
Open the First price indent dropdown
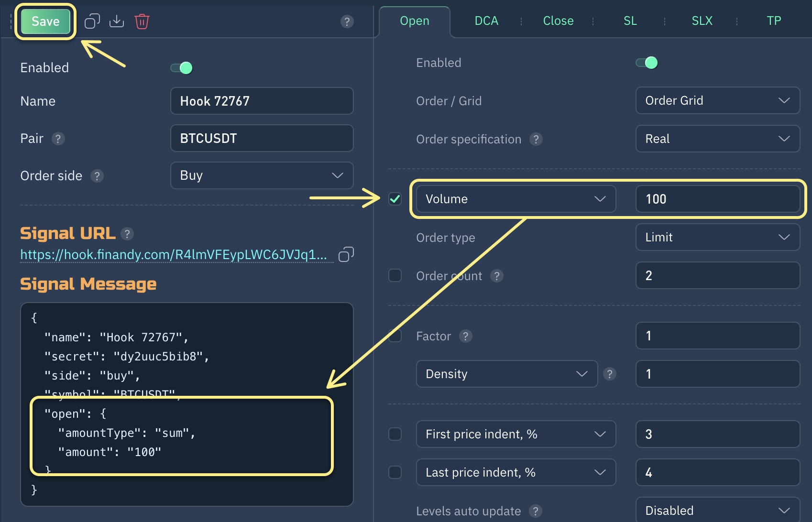point(516,434)
